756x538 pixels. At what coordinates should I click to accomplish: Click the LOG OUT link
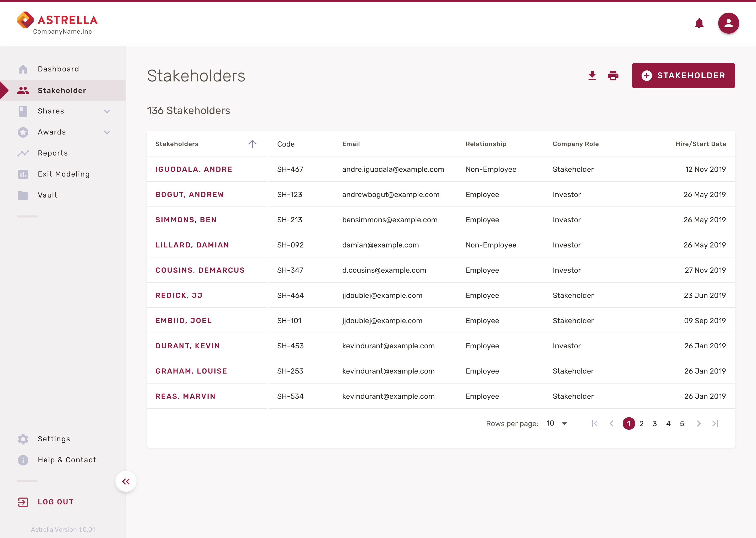55,502
